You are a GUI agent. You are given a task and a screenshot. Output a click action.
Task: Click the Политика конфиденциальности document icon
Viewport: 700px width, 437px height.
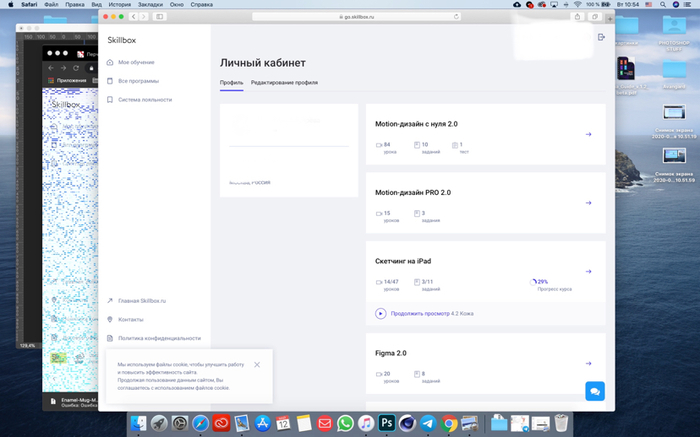(x=110, y=338)
